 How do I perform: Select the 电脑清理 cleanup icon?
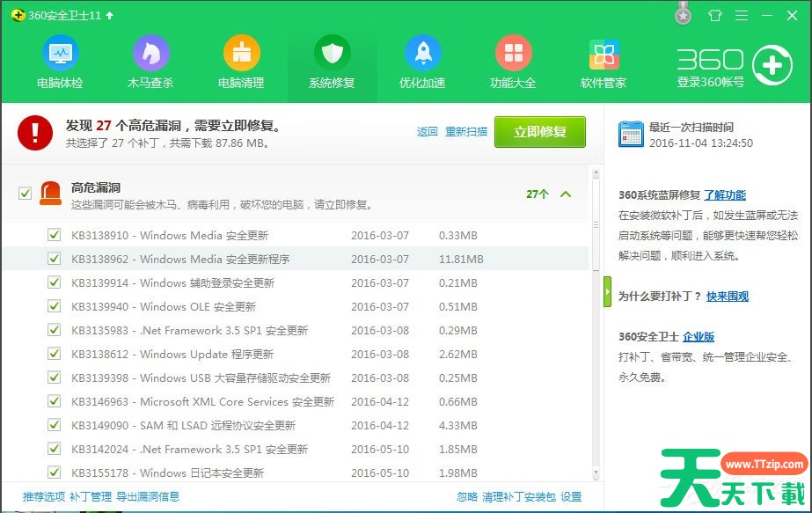pos(241,55)
